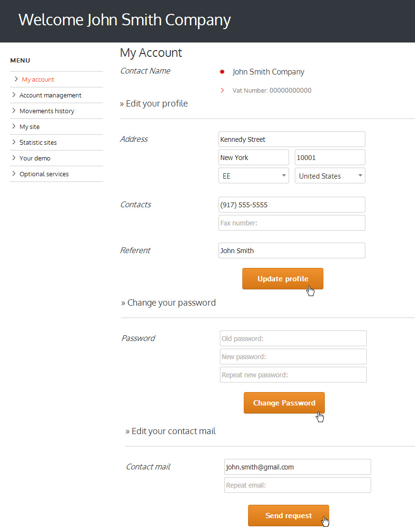This screenshot has height=532, width=415.
Task: Open the United States country dropdown
Action: pos(330,176)
